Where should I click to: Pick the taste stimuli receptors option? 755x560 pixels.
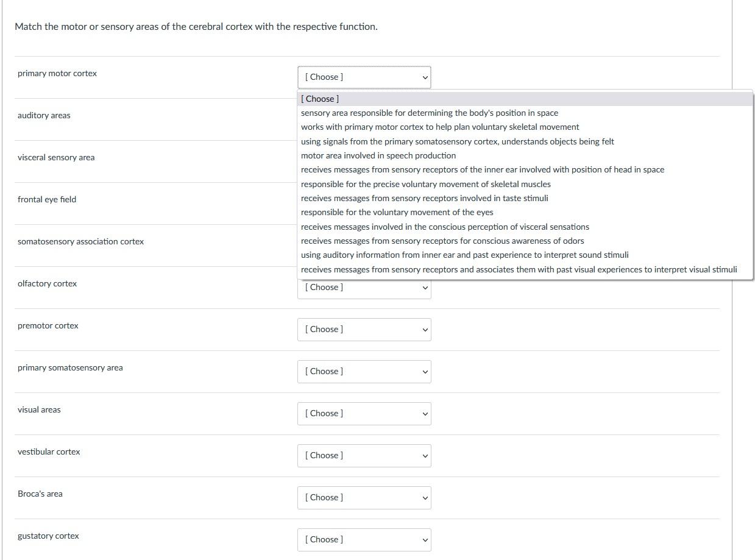[424, 198]
